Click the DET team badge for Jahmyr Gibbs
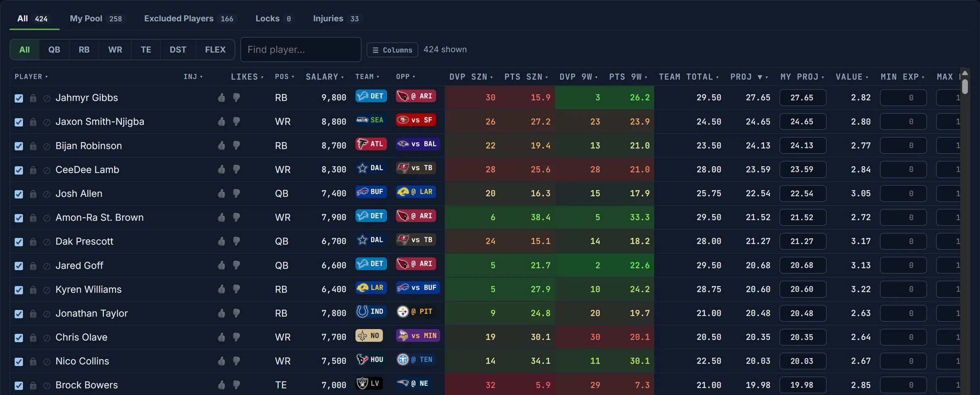This screenshot has width=980, height=395. [371, 96]
